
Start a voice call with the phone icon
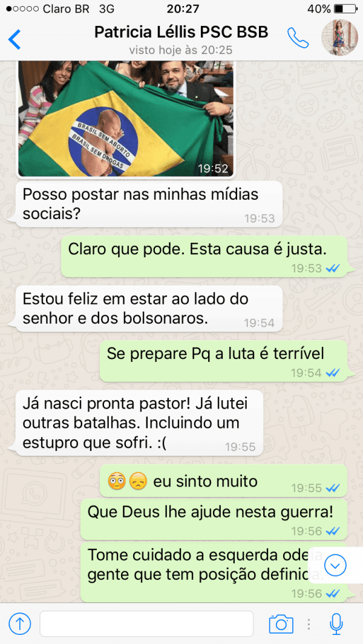click(298, 38)
